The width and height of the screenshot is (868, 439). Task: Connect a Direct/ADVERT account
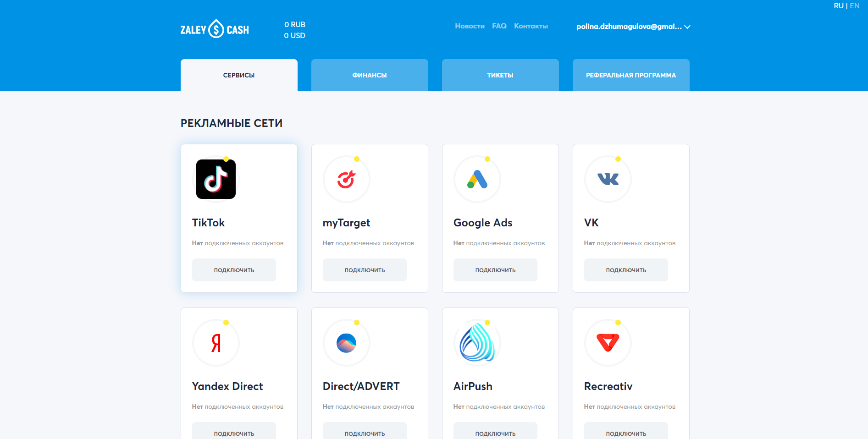point(365,431)
